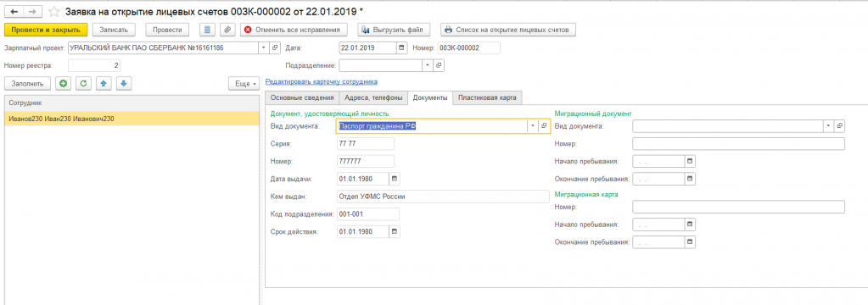Move employee row up

click(104, 83)
